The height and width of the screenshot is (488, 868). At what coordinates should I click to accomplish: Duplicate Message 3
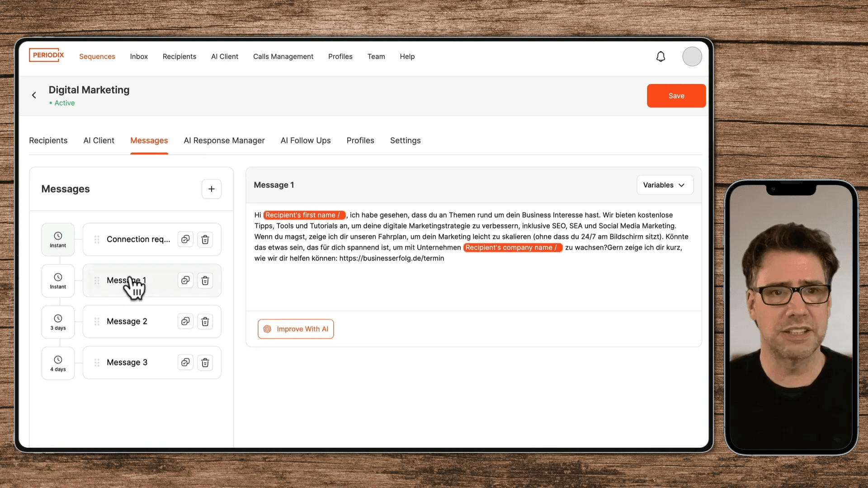(x=185, y=362)
